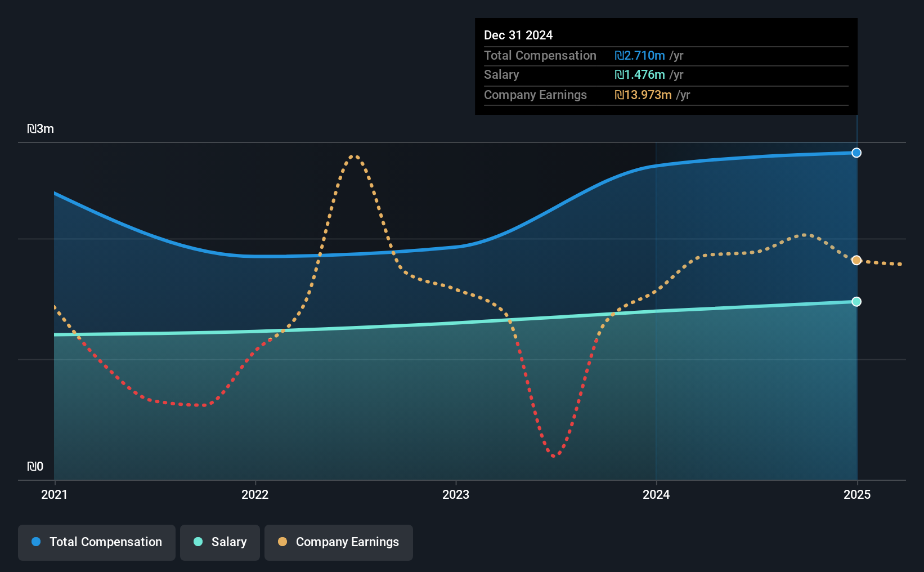Toggle the Company Earnings legend button
Image resolution: width=924 pixels, height=572 pixels.
coord(338,542)
